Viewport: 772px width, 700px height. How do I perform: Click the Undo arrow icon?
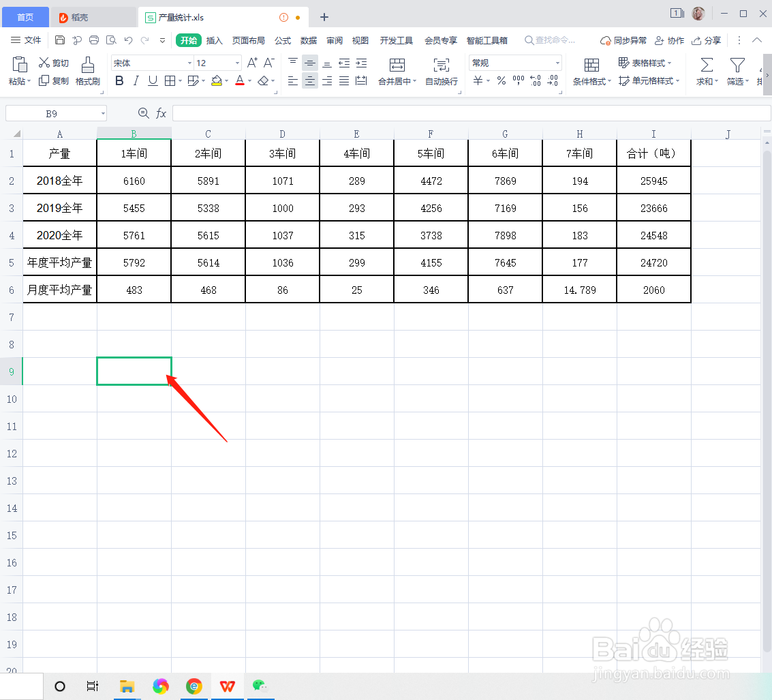129,40
